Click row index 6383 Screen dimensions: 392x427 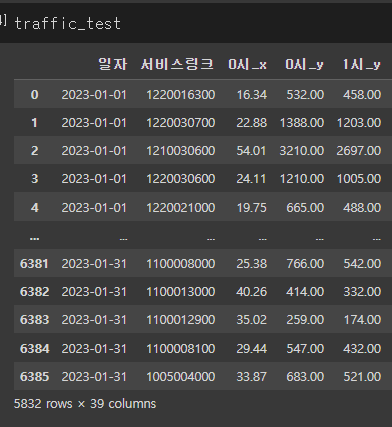click(34, 320)
